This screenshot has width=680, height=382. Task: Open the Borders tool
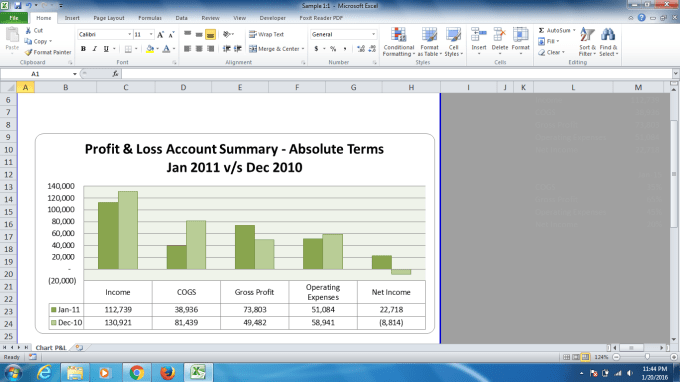click(x=128, y=49)
